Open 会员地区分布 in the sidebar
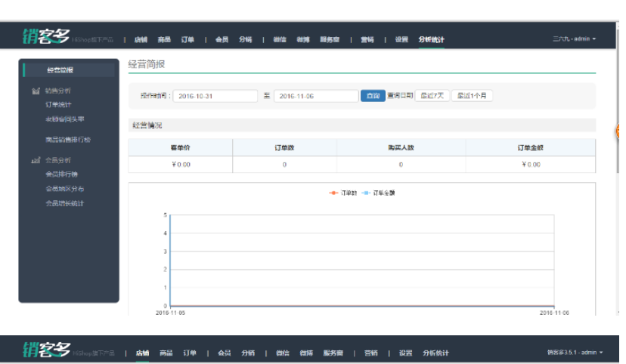The image size is (626, 364). [64, 189]
